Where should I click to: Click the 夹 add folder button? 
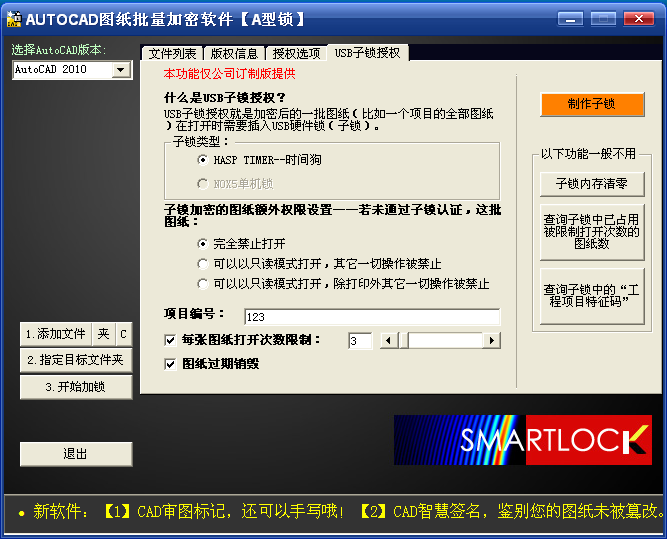tap(103, 334)
